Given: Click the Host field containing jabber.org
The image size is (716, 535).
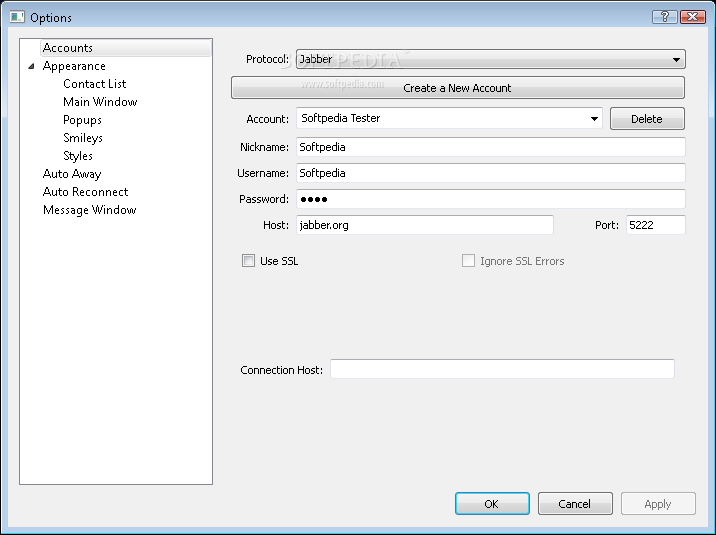Looking at the screenshot, I should pos(425,225).
